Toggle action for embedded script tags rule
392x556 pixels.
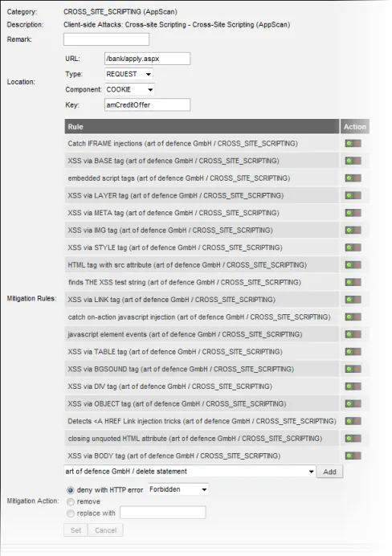[x=353, y=178]
